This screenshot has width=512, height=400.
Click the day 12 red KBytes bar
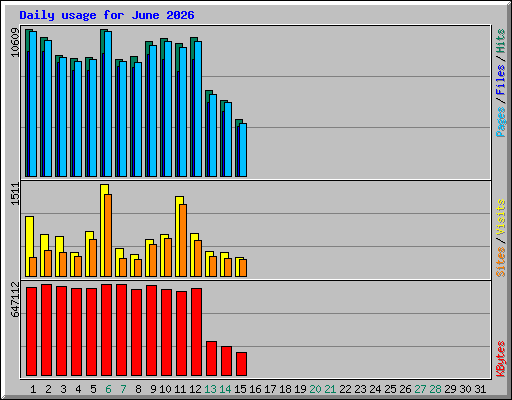point(196,332)
